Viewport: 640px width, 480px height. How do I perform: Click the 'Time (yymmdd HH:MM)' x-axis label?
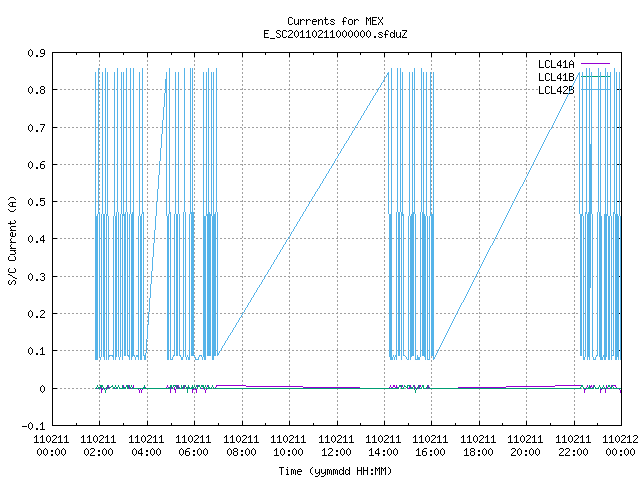pos(335,471)
